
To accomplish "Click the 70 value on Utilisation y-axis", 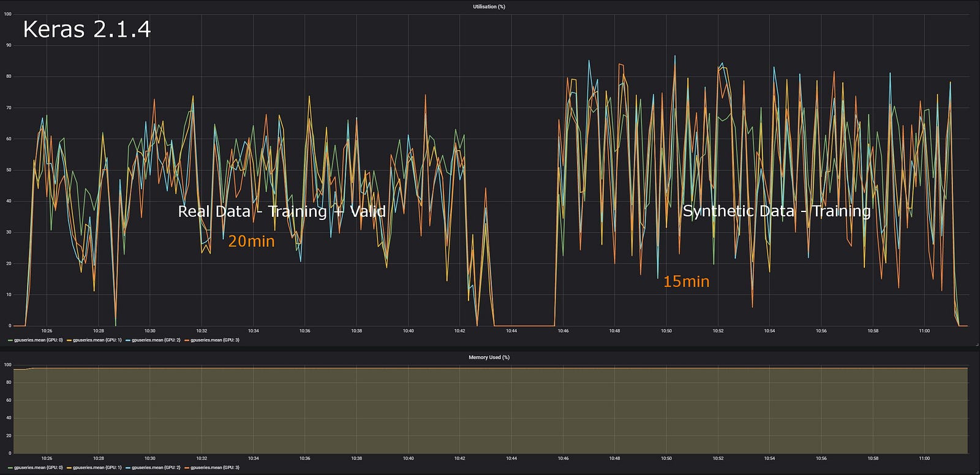I will point(9,108).
